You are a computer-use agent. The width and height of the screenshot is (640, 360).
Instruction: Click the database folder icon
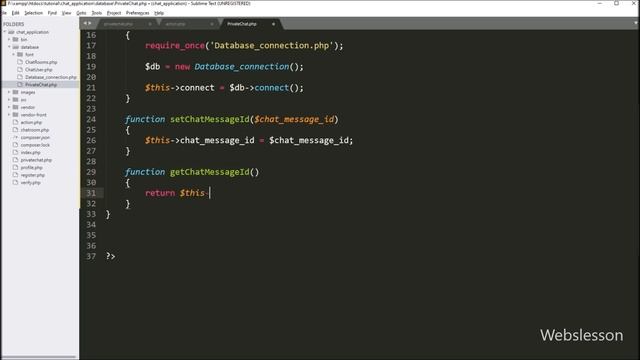pos(16,47)
